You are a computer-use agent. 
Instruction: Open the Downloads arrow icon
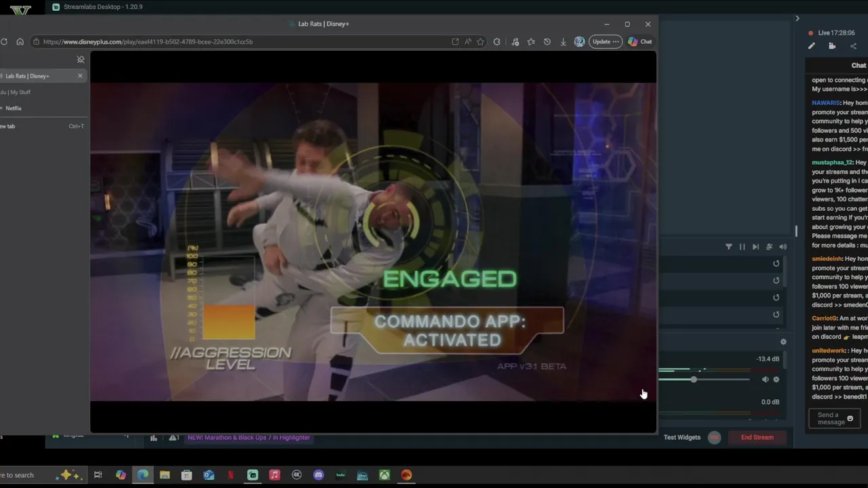563,41
